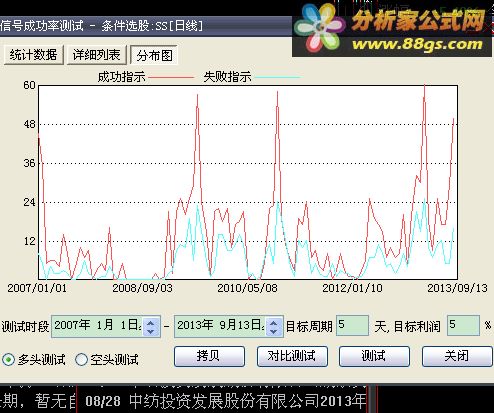
Task: Click the 目标利润 percent input box
Action: pyautogui.click(x=463, y=325)
